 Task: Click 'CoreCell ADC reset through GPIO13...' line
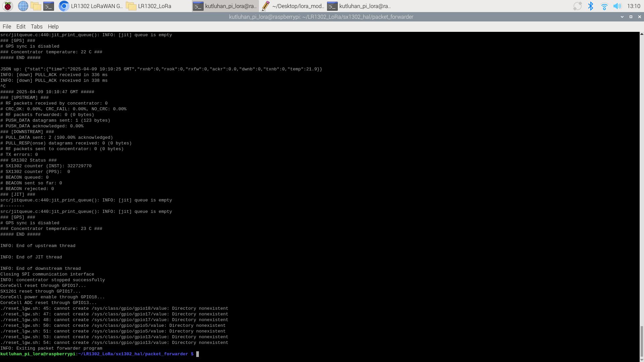click(49, 303)
